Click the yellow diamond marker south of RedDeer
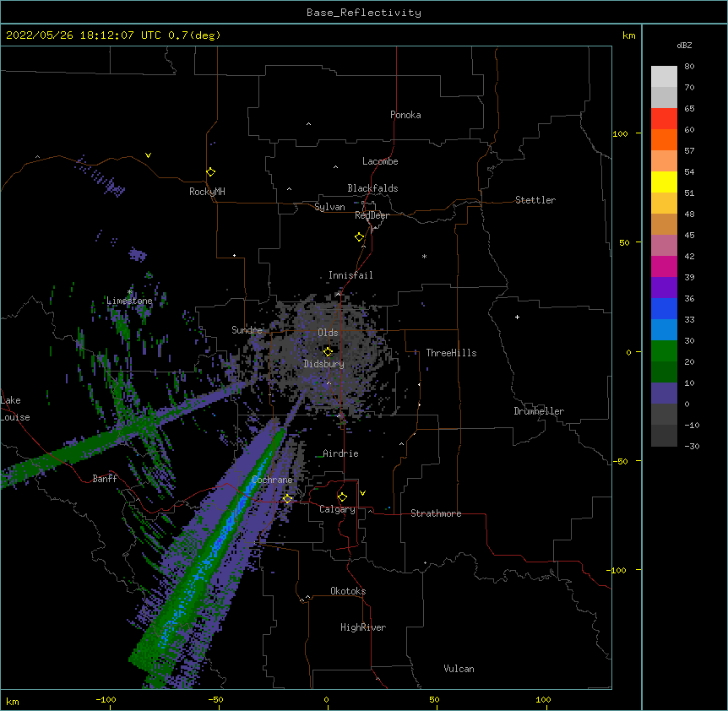Image resolution: width=728 pixels, height=711 pixels. (360, 237)
